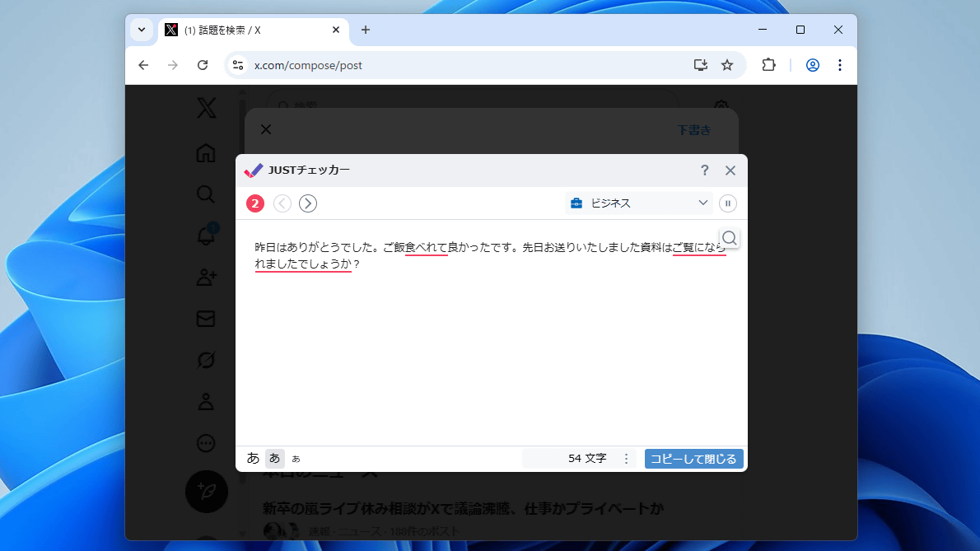Go to the next flagged issue
Screen dimensions: 980x551
[x=308, y=203]
